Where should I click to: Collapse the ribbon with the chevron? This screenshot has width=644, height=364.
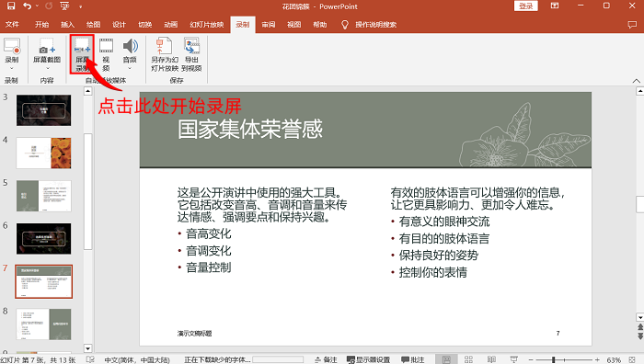tap(637, 81)
